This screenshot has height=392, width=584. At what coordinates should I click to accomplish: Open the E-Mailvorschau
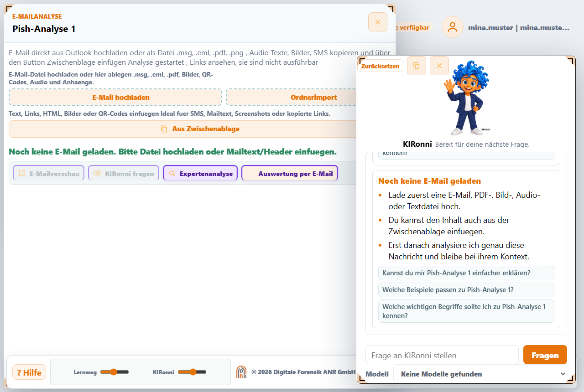pyautogui.click(x=49, y=173)
